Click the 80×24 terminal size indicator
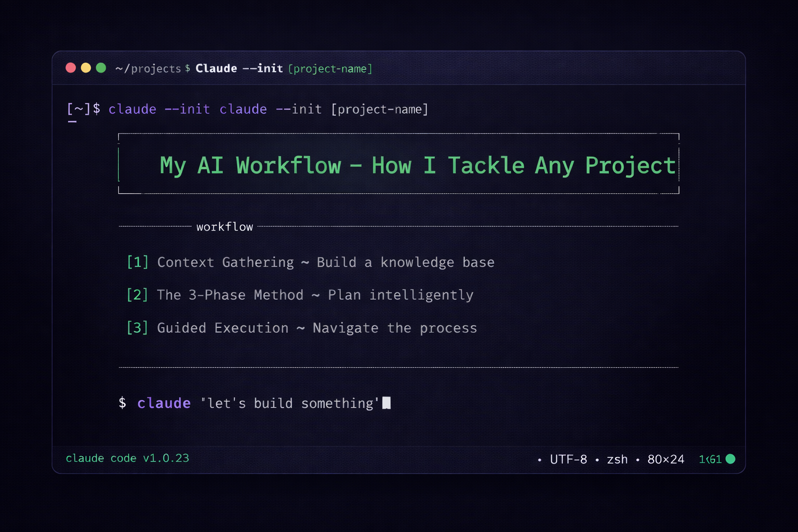 pos(666,459)
